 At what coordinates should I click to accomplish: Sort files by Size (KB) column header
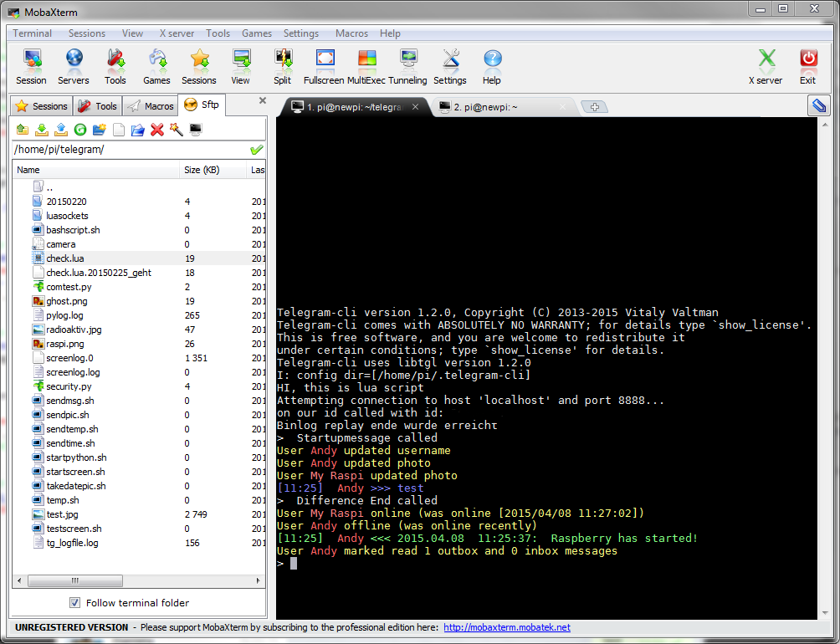213,170
